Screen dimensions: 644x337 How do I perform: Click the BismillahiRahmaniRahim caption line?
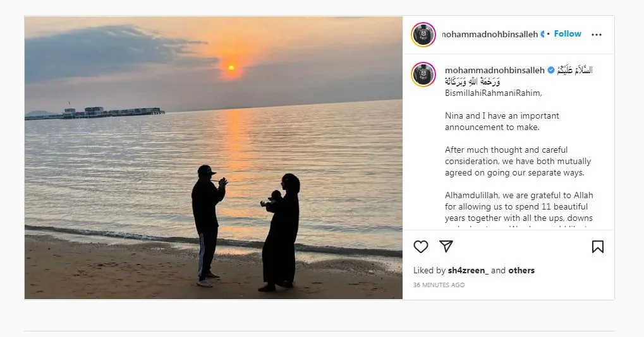pos(494,93)
